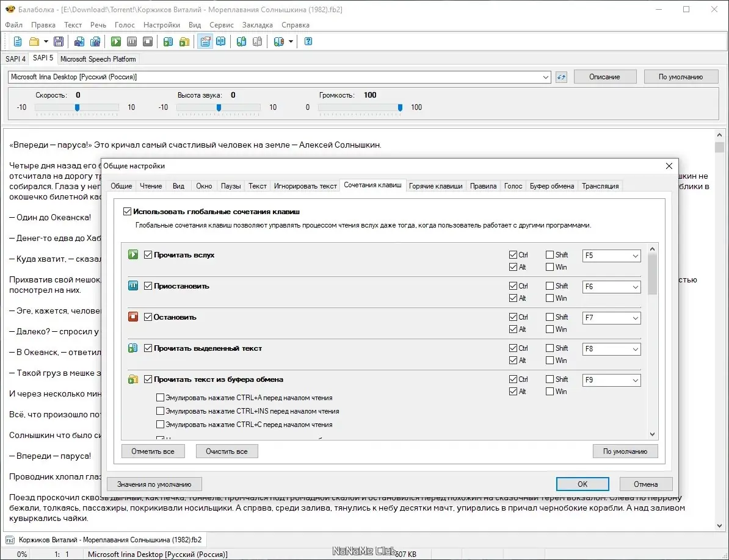The width and height of the screenshot is (729, 560).
Task: Click the blue Help question mark icon
Action: (x=308, y=41)
